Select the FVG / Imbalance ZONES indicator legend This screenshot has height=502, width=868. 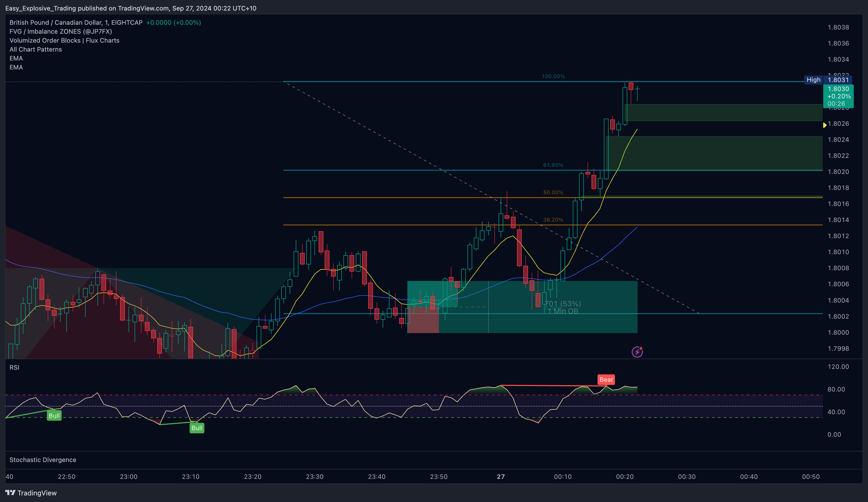click(61, 31)
